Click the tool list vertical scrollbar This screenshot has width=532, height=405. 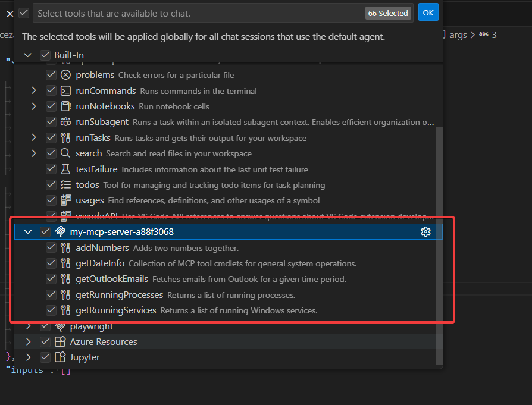pyautogui.click(x=439, y=246)
